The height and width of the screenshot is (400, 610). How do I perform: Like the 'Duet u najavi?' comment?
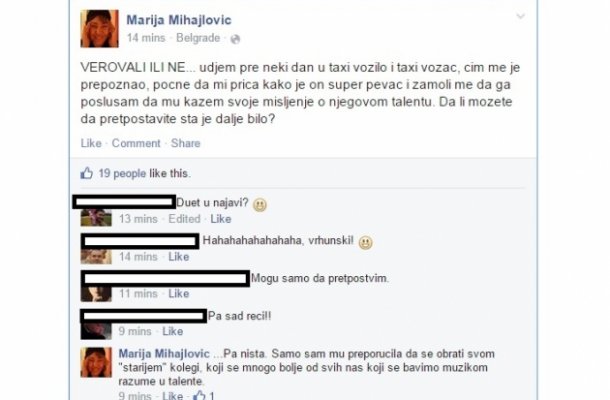tap(221, 219)
